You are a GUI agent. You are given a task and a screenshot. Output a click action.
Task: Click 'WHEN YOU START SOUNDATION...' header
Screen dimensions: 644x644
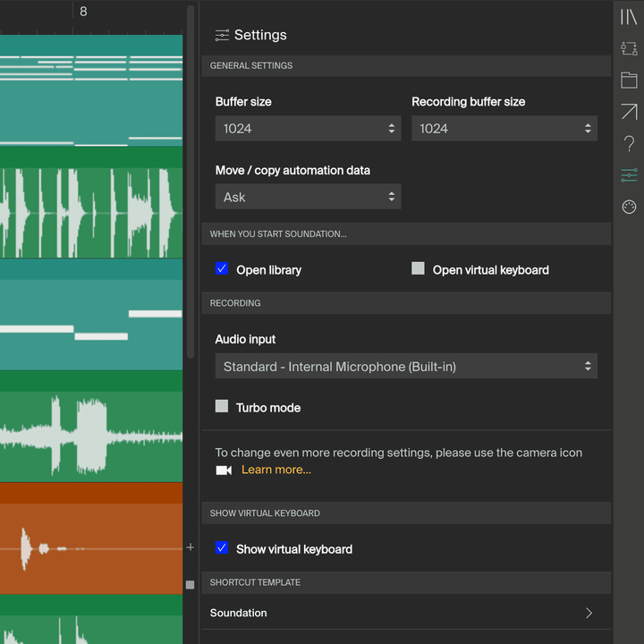406,234
